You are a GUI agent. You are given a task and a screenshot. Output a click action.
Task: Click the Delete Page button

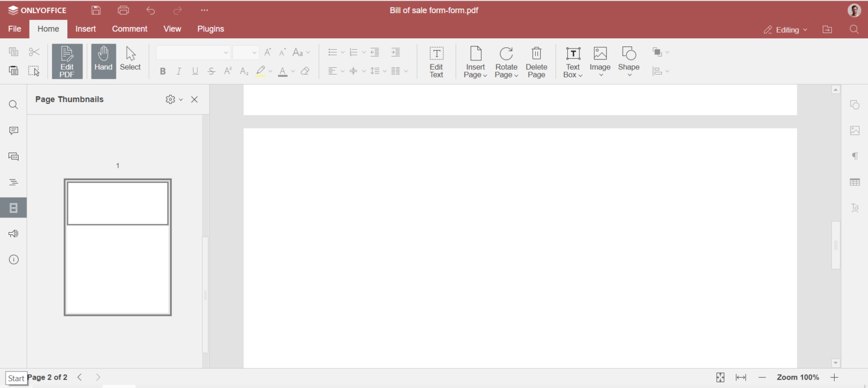(x=536, y=62)
